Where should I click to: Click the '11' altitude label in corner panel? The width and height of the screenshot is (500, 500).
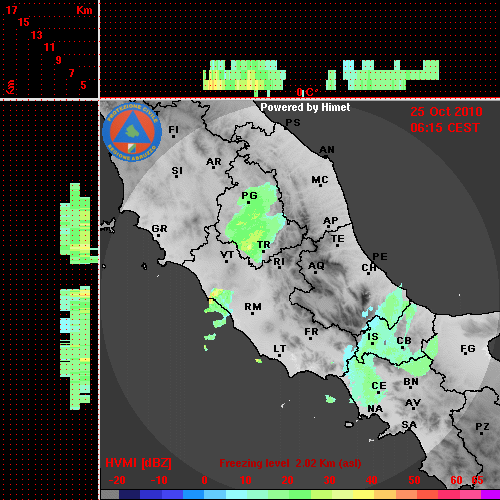click(x=49, y=47)
